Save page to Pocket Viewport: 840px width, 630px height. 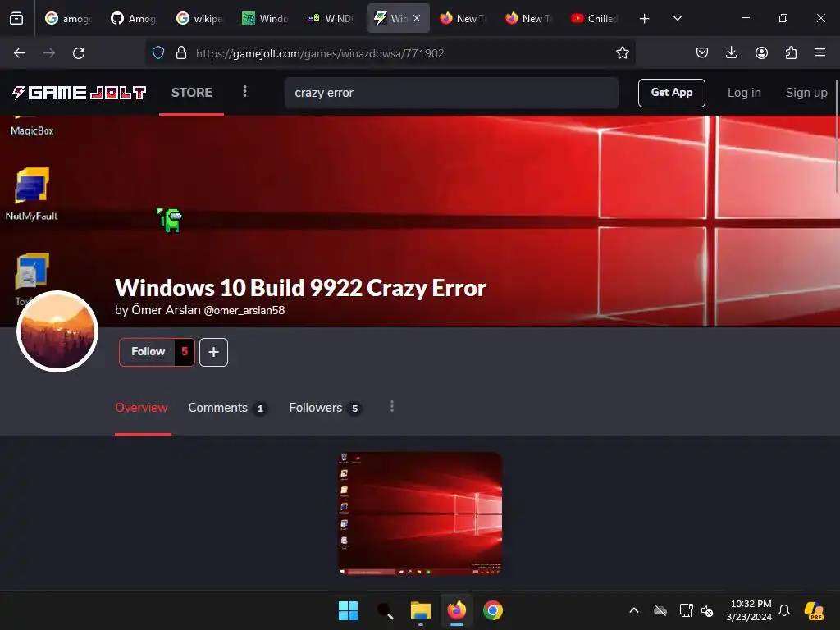pyautogui.click(x=702, y=52)
